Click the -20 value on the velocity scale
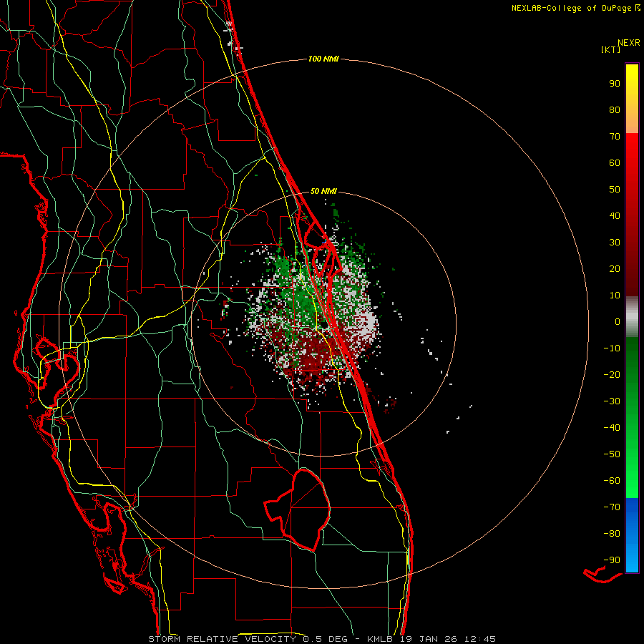This screenshot has width=644, height=644. pyautogui.click(x=612, y=375)
